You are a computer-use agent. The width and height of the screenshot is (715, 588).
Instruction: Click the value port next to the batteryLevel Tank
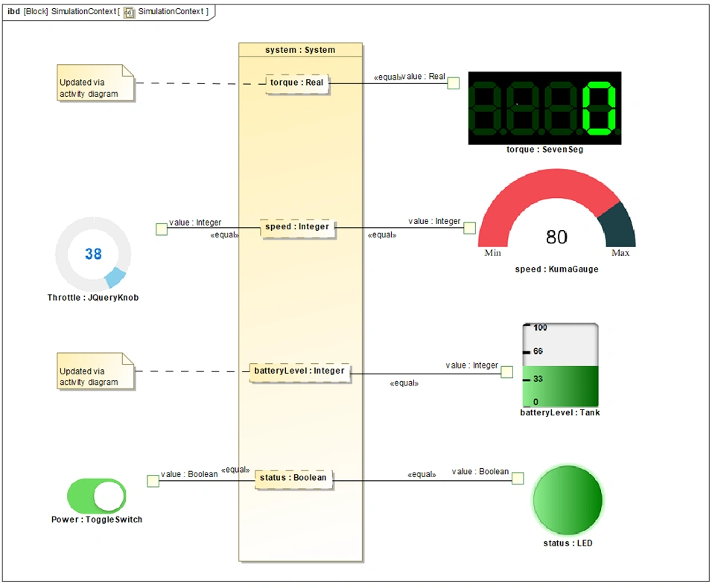point(506,372)
